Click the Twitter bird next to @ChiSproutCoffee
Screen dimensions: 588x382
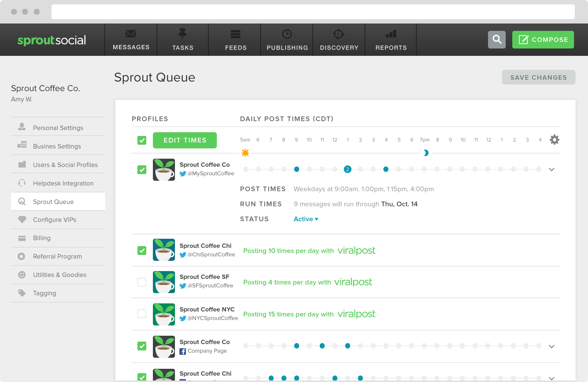click(183, 255)
